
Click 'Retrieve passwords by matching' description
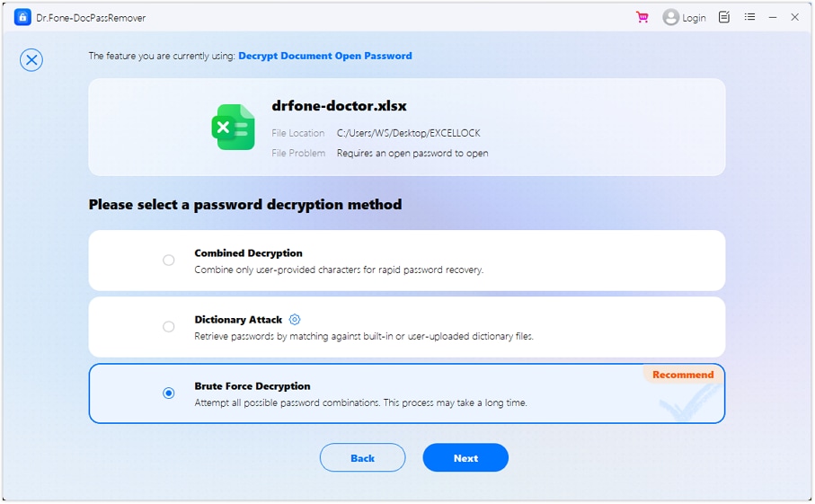364,336
